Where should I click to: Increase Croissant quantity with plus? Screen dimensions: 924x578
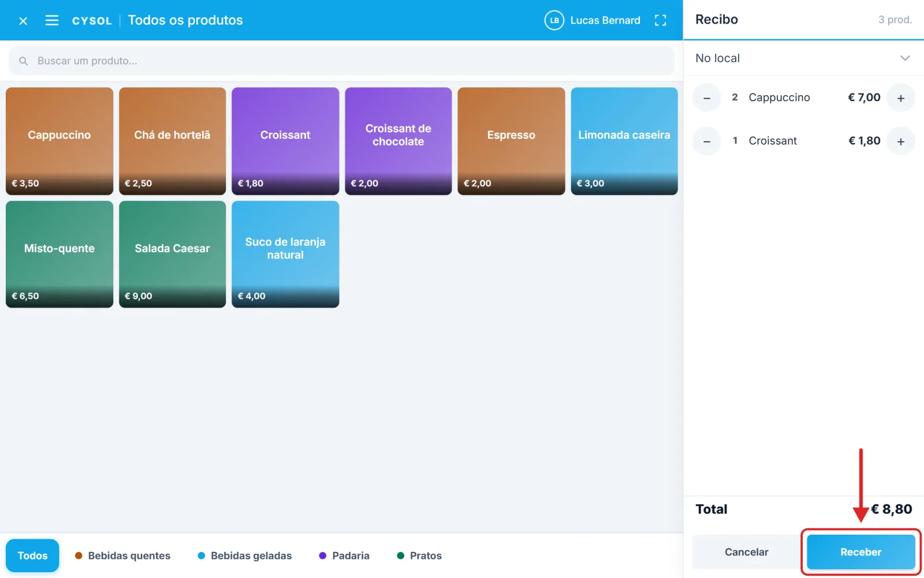tap(901, 141)
